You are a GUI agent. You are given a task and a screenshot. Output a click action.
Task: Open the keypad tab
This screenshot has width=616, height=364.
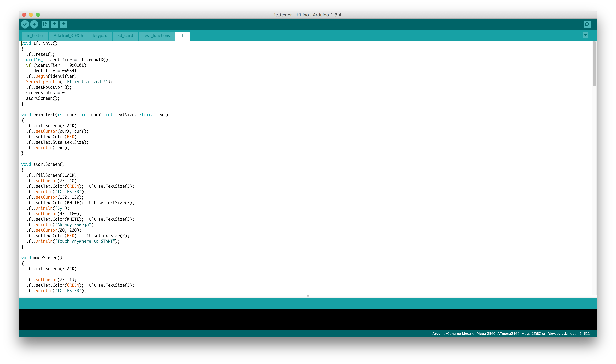pos(100,36)
